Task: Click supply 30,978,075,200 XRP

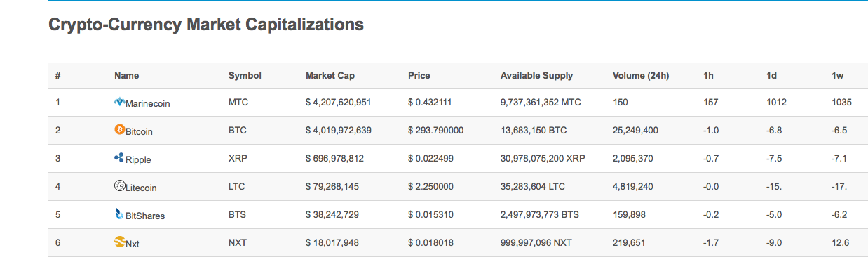Action: 543,158
